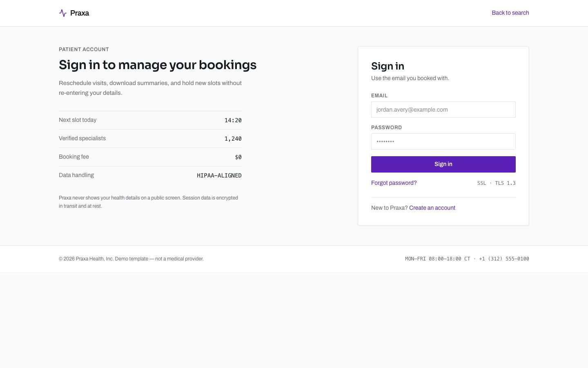Screen dimensions: 588x368
Task: Click the 'Sign in' card heading
Action: click(x=388, y=66)
